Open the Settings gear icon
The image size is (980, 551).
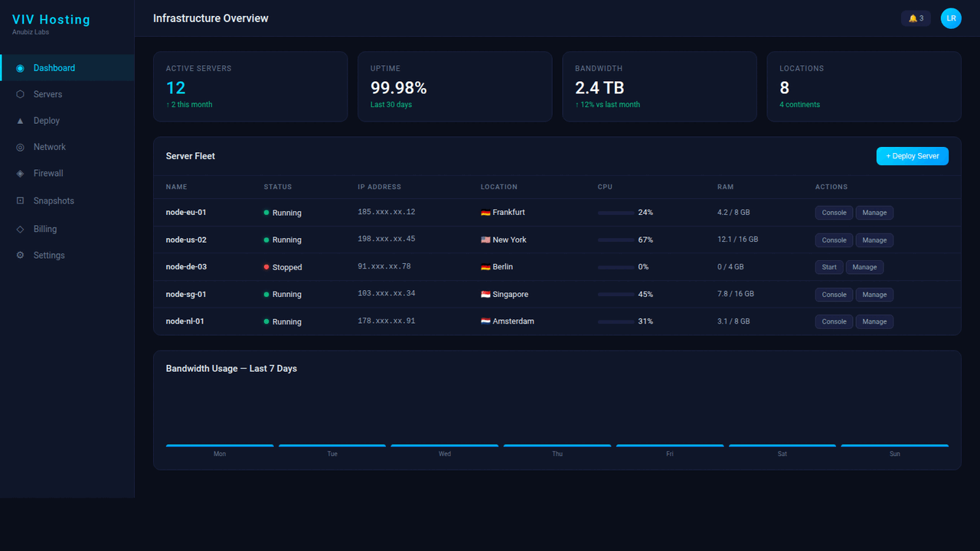pos(21,255)
